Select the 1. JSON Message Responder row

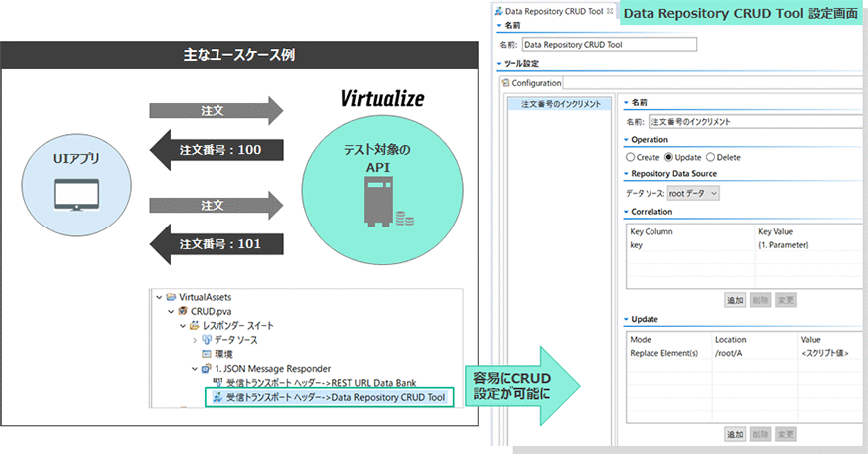click(273, 369)
